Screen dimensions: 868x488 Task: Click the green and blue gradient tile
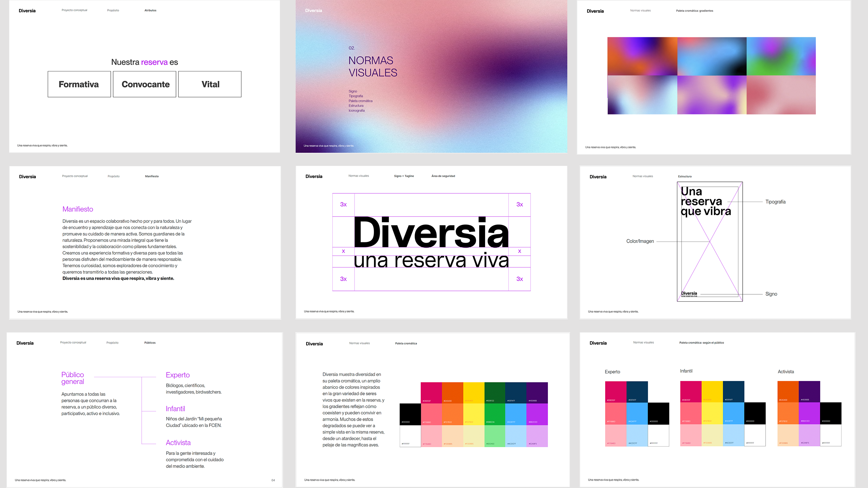point(781,56)
